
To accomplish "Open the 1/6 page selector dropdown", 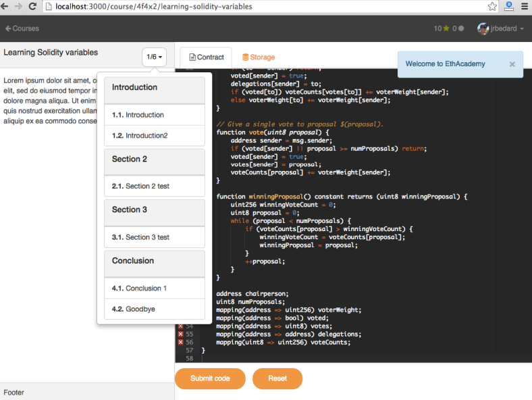I will (154, 57).
